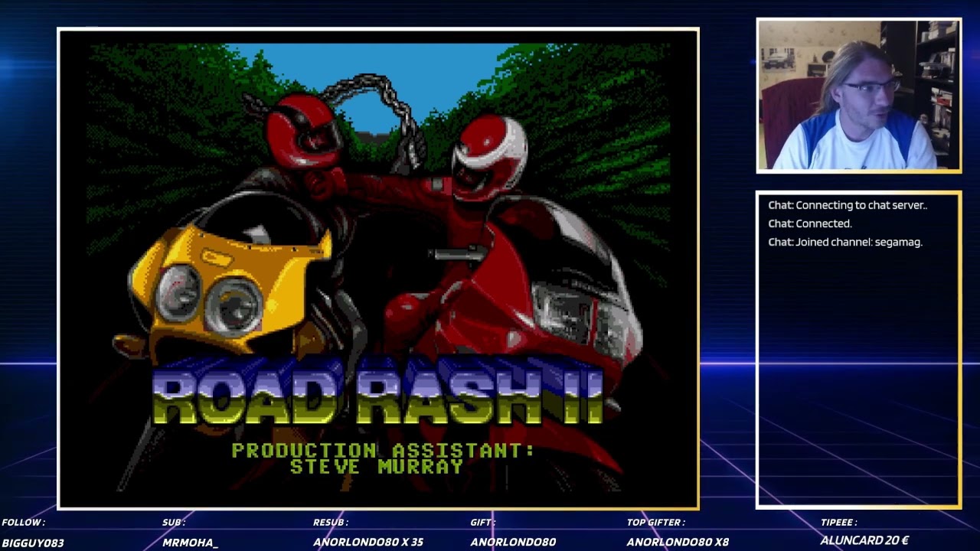
Task: Click 'Chat: Connecting to chat server..' line
Action: pos(848,205)
